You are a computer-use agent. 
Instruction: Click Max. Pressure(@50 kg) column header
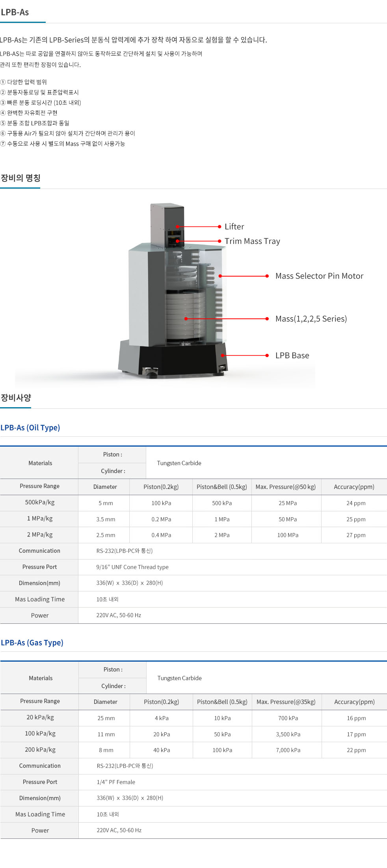[x=286, y=487]
